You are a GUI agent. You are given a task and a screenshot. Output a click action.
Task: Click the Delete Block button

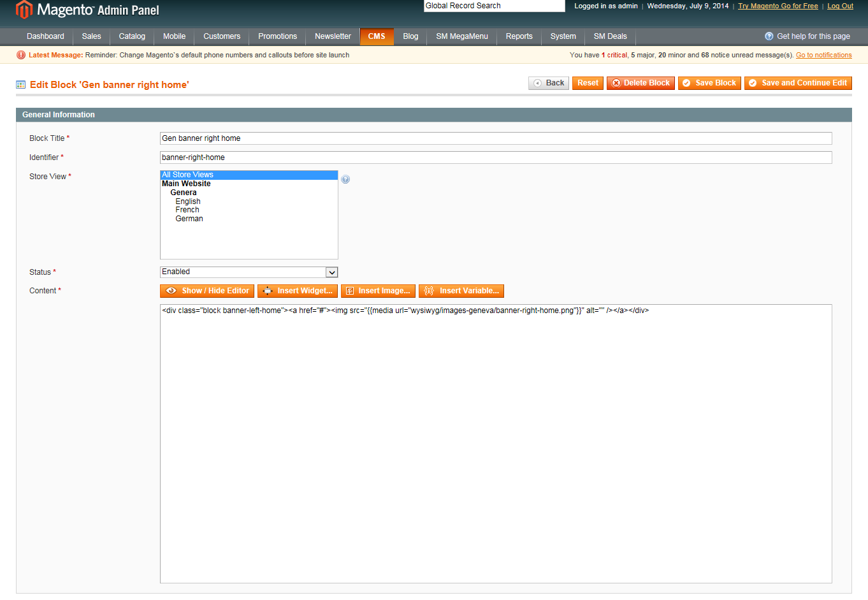click(x=640, y=83)
